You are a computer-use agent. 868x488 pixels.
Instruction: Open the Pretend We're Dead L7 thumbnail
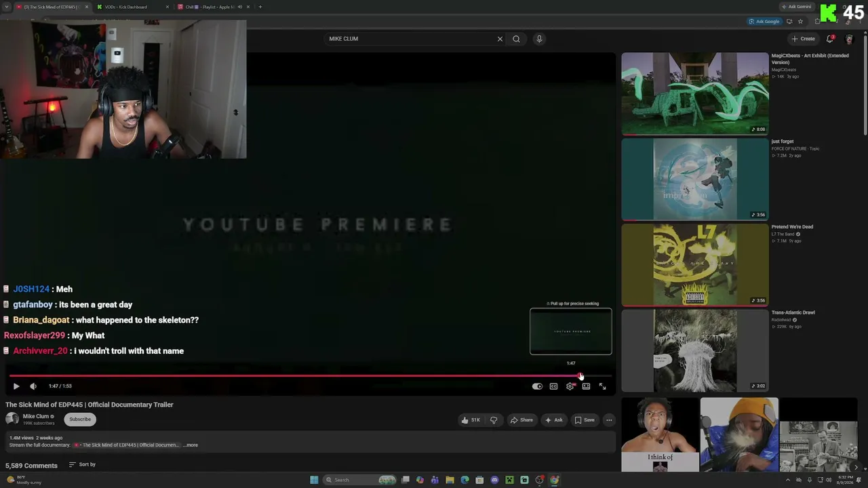coord(695,265)
